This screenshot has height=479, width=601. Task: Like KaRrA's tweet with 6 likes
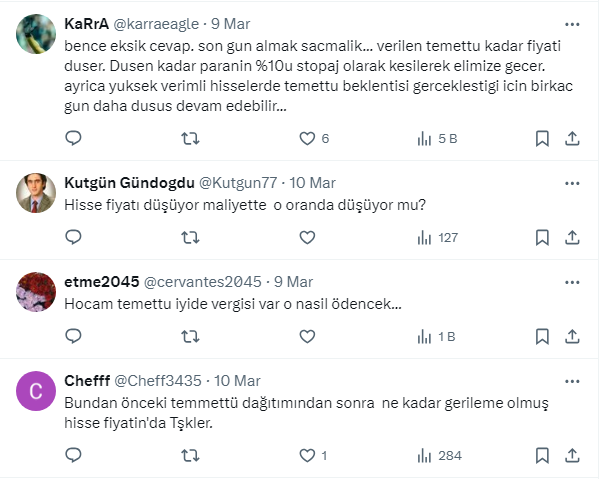click(308, 138)
